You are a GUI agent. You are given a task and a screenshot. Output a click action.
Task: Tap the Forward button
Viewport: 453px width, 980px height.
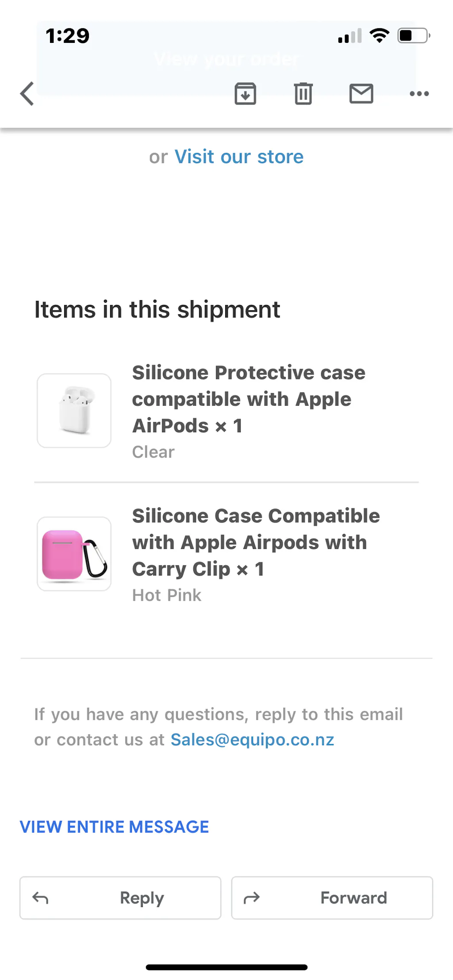tap(332, 898)
